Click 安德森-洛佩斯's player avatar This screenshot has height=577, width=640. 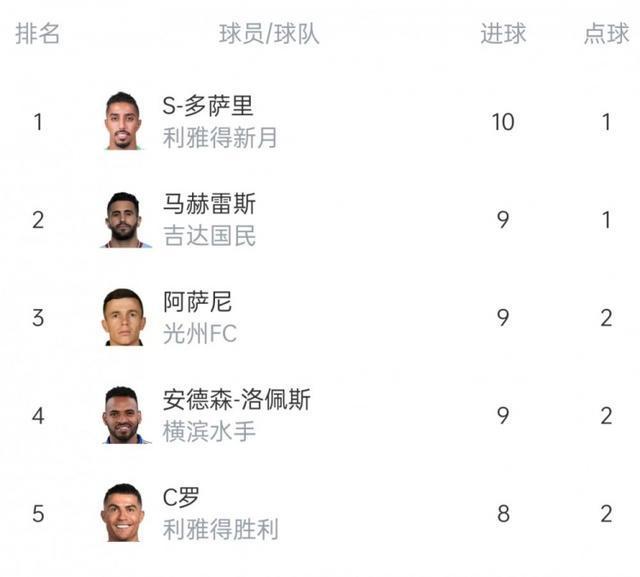[x=123, y=414]
